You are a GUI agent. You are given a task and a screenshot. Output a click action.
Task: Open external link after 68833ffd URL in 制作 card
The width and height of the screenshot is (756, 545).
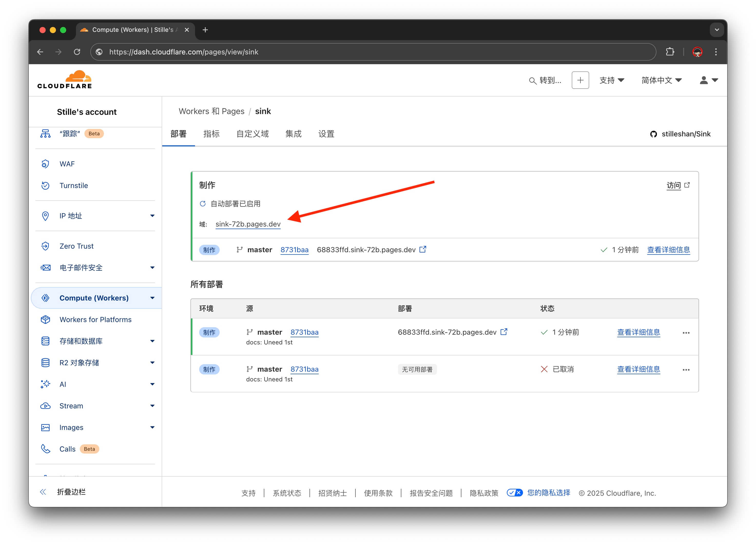point(423,249)
